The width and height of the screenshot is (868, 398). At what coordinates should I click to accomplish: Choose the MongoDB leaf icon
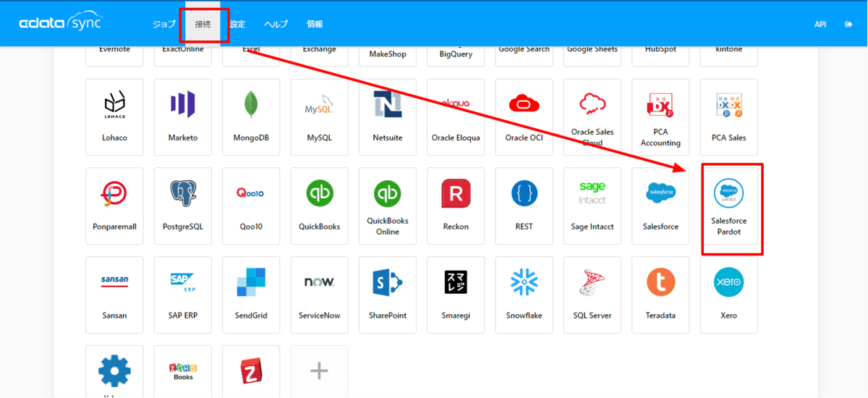point(251,105)
